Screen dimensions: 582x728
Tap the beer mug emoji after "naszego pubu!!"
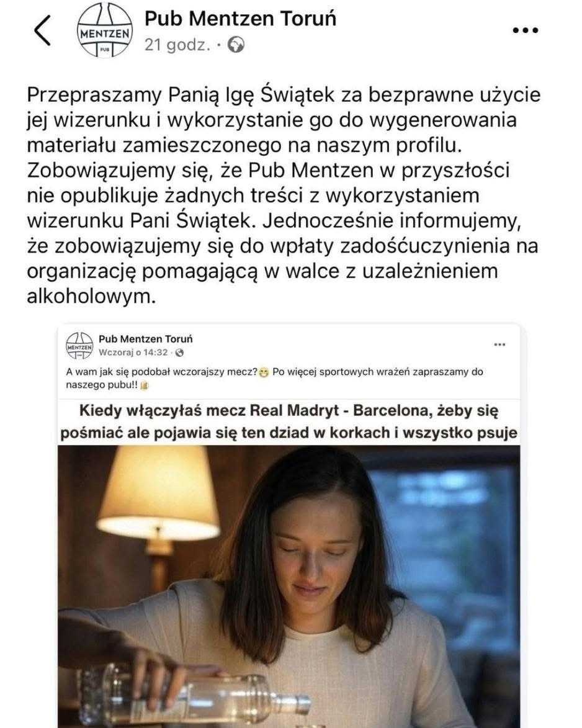pyautogui.click(x=144, y=385)
